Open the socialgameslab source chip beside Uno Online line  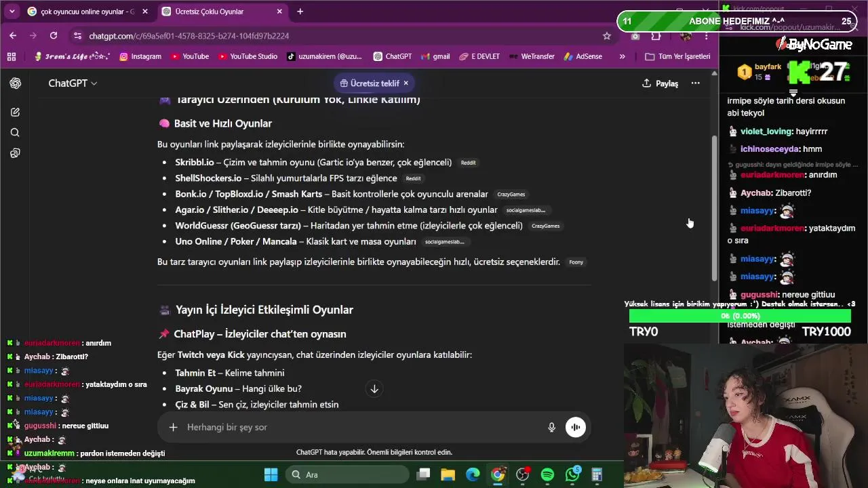(444, 242)
